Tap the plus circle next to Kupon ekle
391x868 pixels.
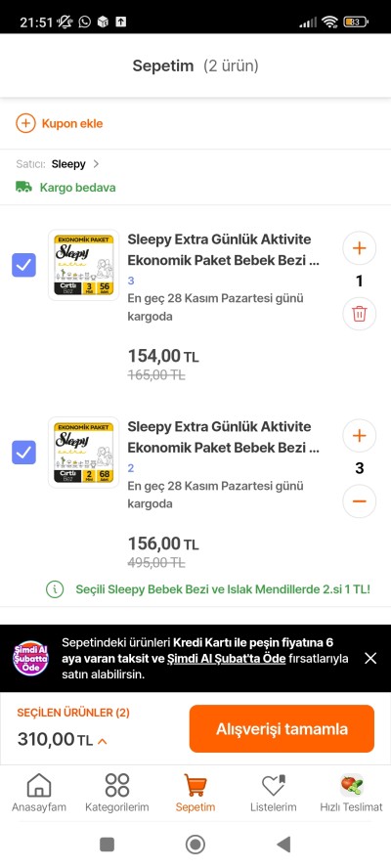point(25,123)
